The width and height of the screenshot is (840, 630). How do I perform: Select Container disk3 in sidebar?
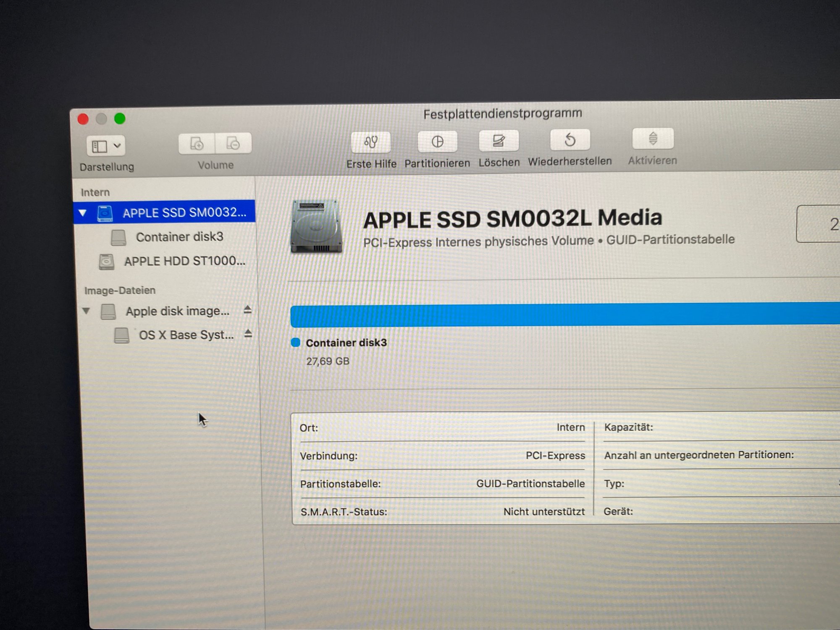point(166,237)
